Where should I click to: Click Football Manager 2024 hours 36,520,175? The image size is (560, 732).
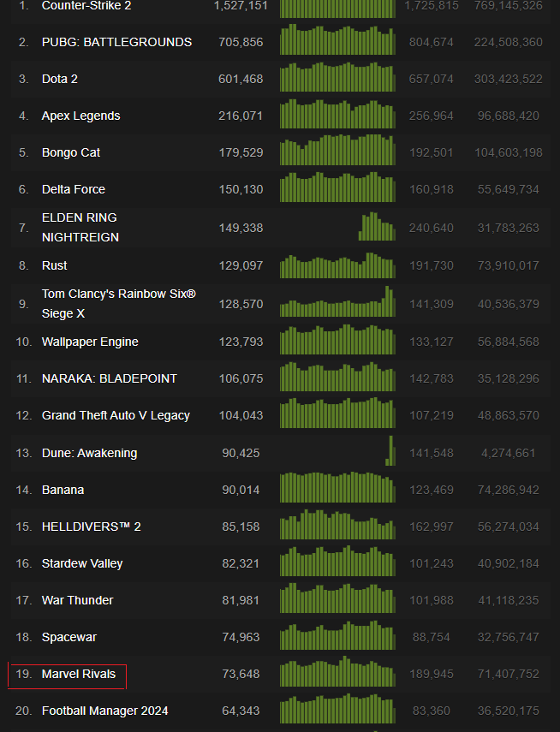tap(508, 711)
